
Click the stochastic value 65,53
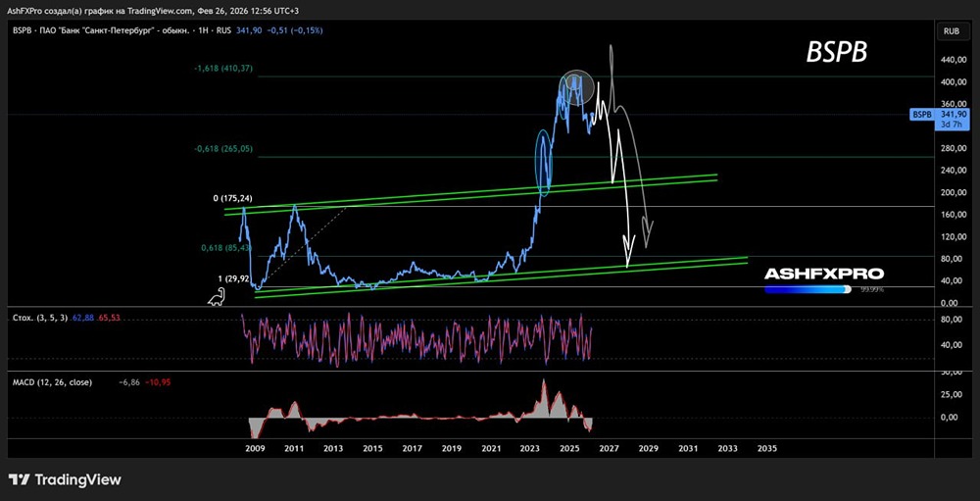pos(109,318)
